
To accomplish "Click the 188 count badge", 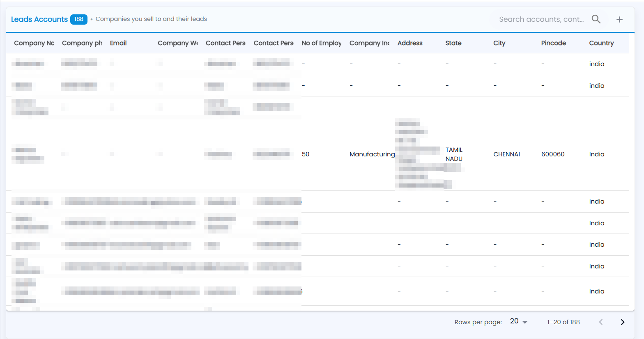I will pyautogui.click(x=79, y=19).
